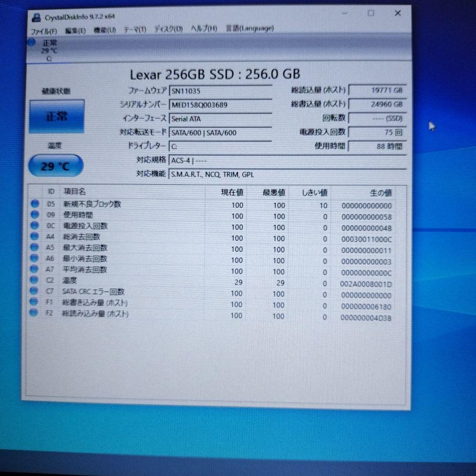Click the status icon for 温度 attribute C2

coord(33,279)
